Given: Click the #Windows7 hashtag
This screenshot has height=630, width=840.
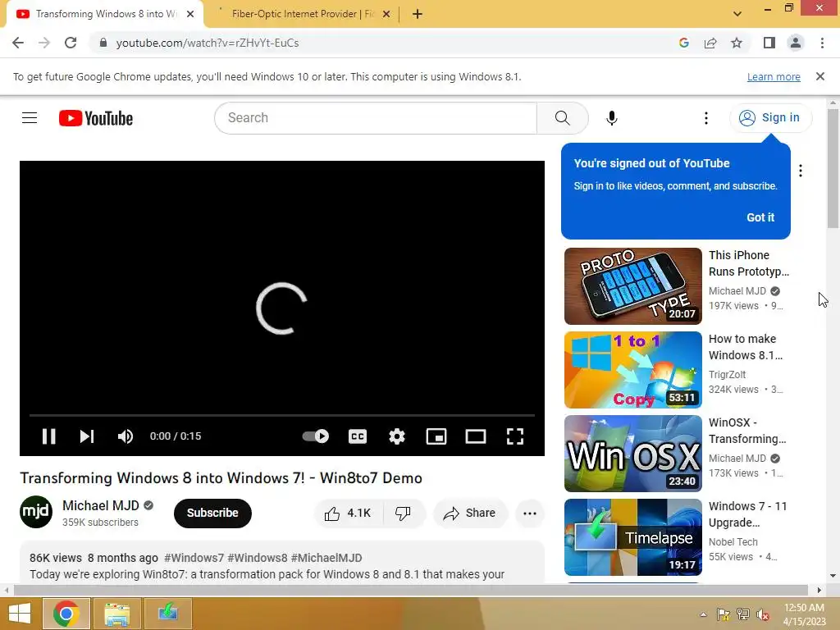Looking at the screenshot, I should 194,558.
